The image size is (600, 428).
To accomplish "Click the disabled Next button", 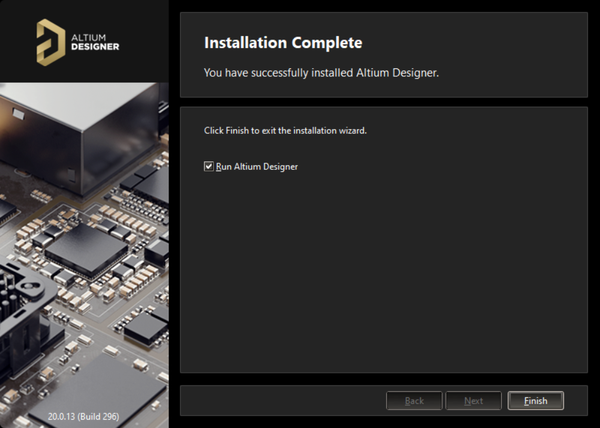I will click(x=473, y=400).
